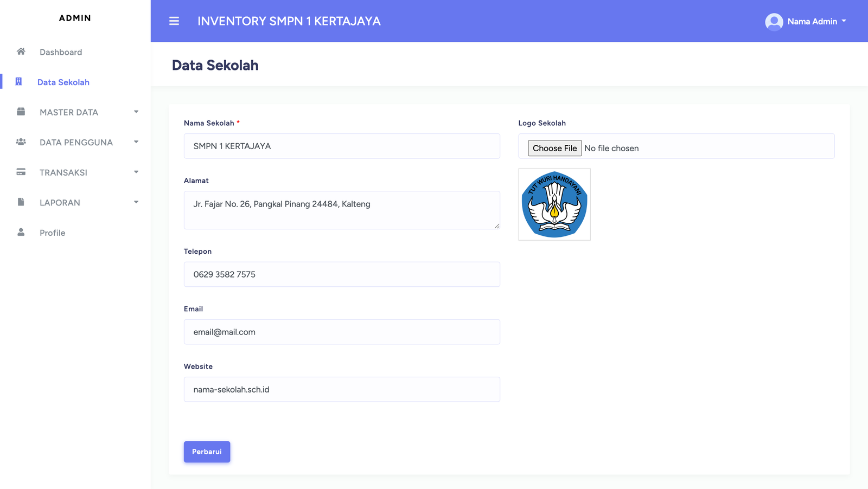Screen dimensions: 868x489
Task: Click the Data Sekolah building icon
Action: (x=18, y=82)
